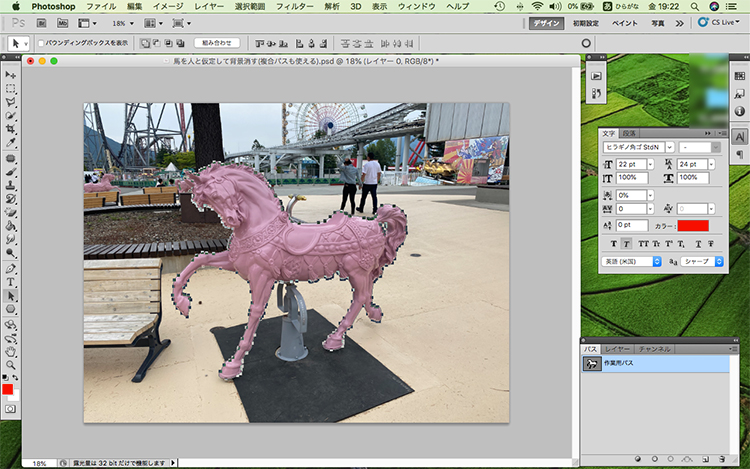Toggle All Caps text style
Viewport: 750px width, 469px height.
[x=643, y=244]
